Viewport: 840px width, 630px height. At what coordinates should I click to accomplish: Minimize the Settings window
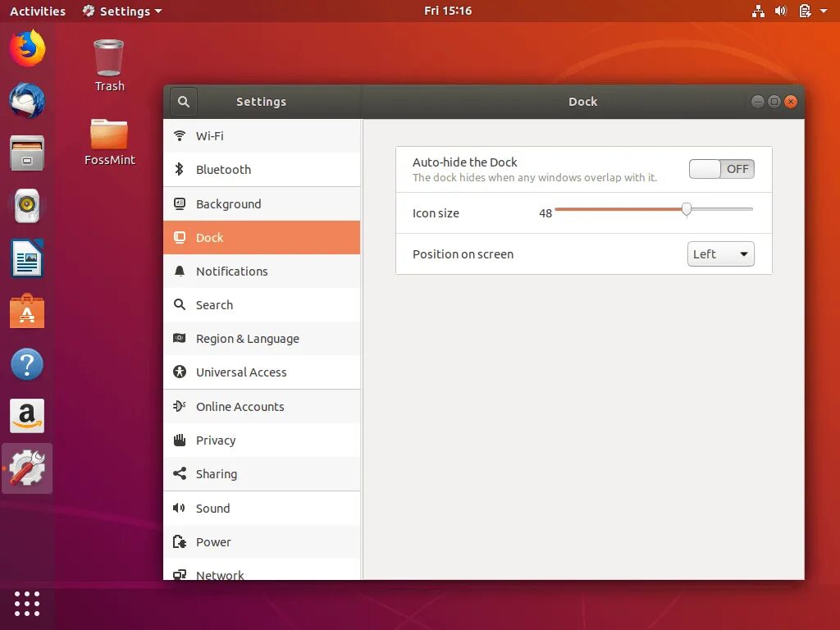click(757, 102)
